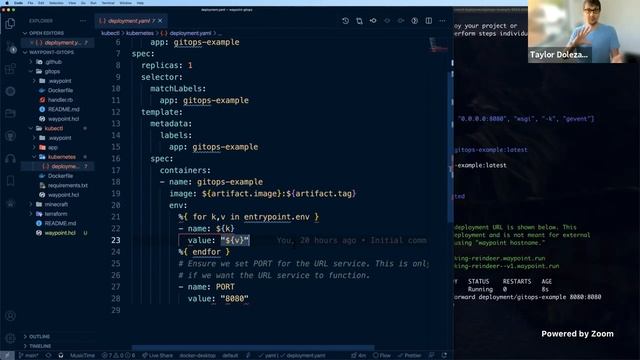Open the Selection menu in the menu bar
This screenshot has width=640, height=360.
56,3
